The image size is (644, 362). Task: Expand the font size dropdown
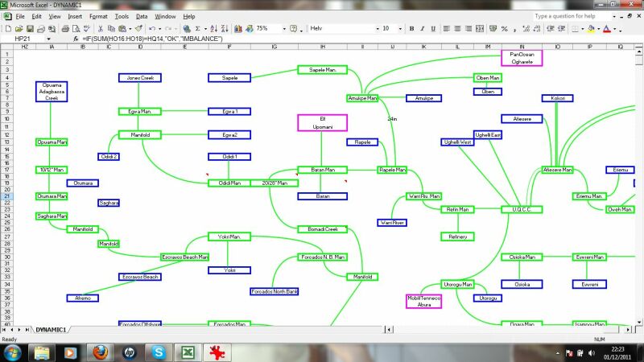click(x=400, y=28)
